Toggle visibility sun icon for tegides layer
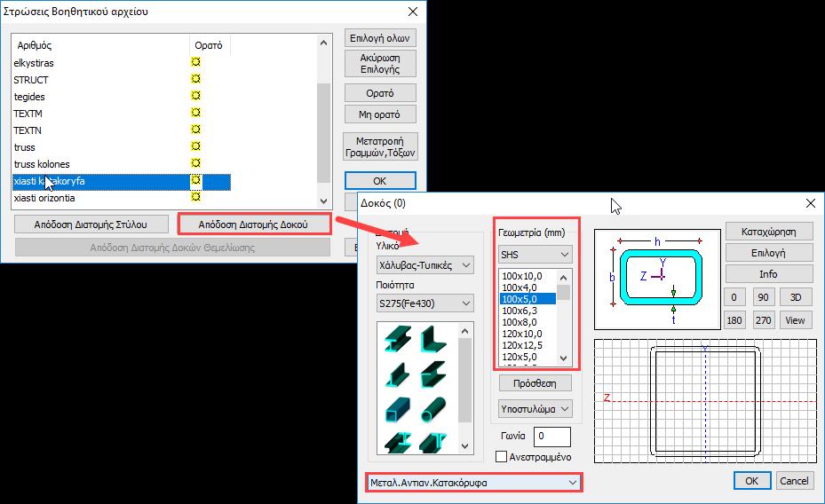Viewport: 825px width, 504px height. click(x=195, y=96)
